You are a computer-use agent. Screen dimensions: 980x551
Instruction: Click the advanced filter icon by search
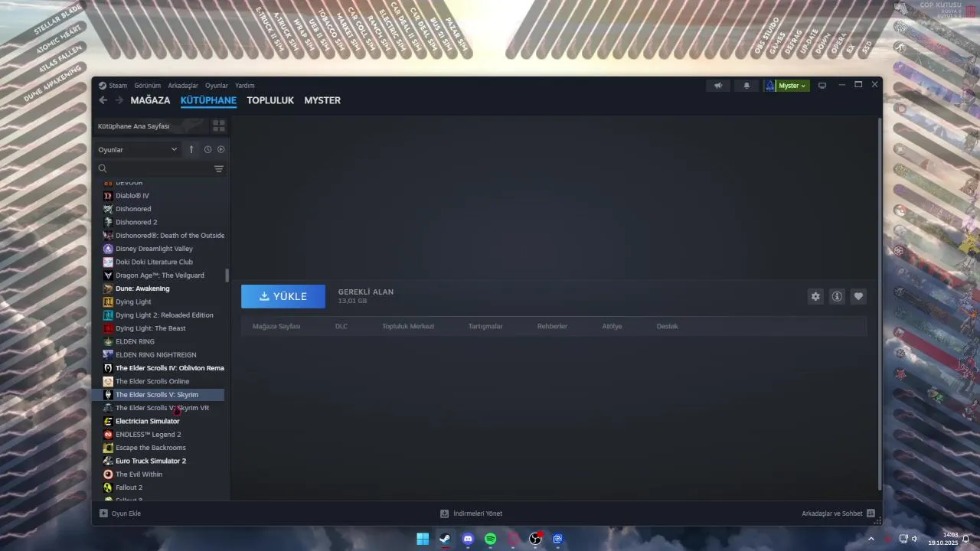coord(219,168)
